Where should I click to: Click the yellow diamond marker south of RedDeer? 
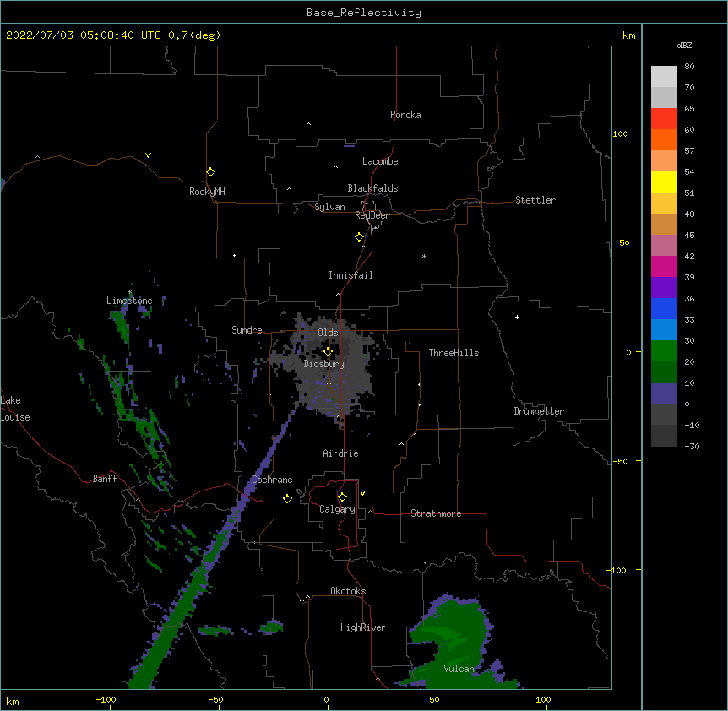pyautogui.click(x=359, y=237)
